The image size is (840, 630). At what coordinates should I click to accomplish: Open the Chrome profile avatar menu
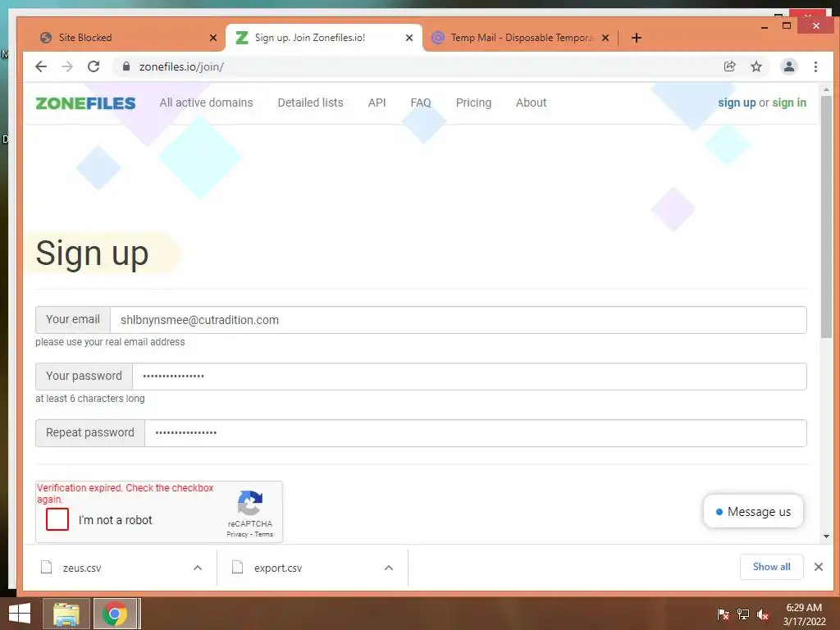click(788, 66)
